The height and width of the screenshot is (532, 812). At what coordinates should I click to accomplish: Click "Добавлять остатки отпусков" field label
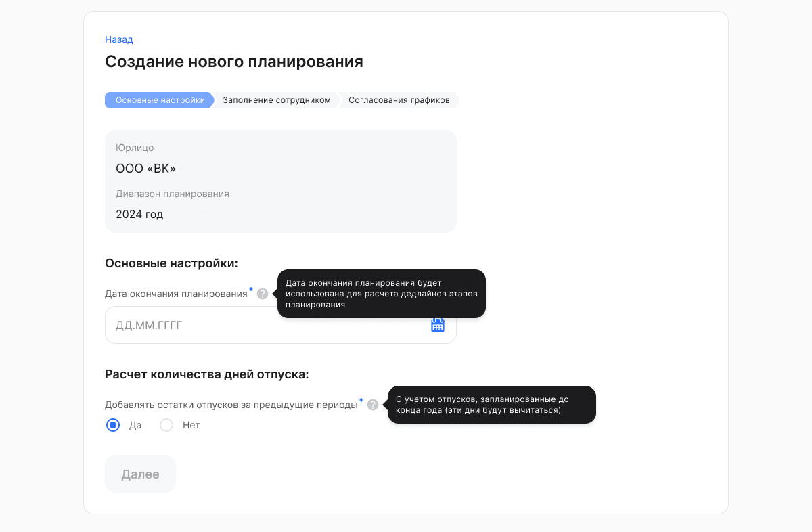coord(231,405)
